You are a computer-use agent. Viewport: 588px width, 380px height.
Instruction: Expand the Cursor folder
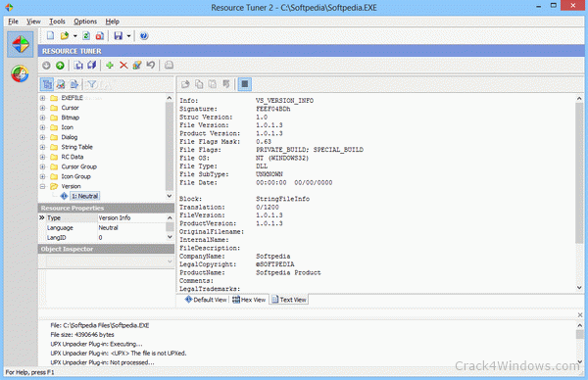point(43,108)
